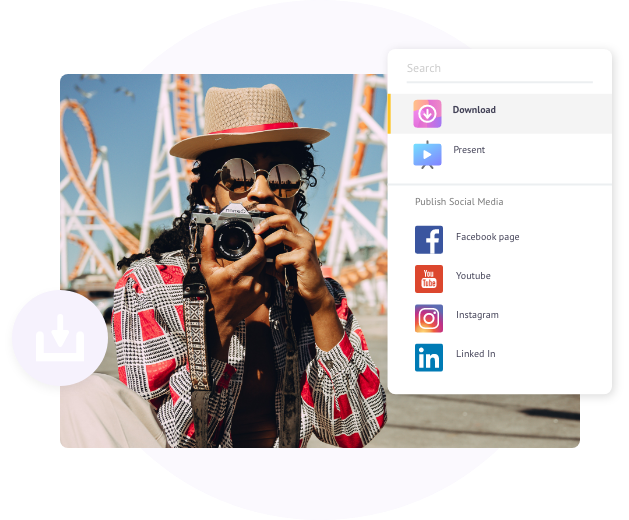629x520 pixels.
Task: Click the LinkedIn logo icon
Action: [429, 357]
